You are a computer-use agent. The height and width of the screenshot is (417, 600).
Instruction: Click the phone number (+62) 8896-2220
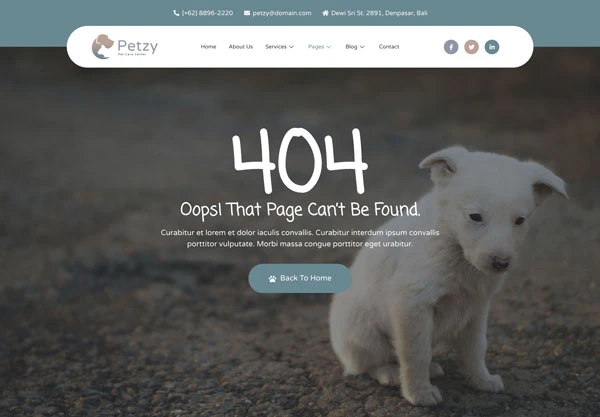coord(207,13)
